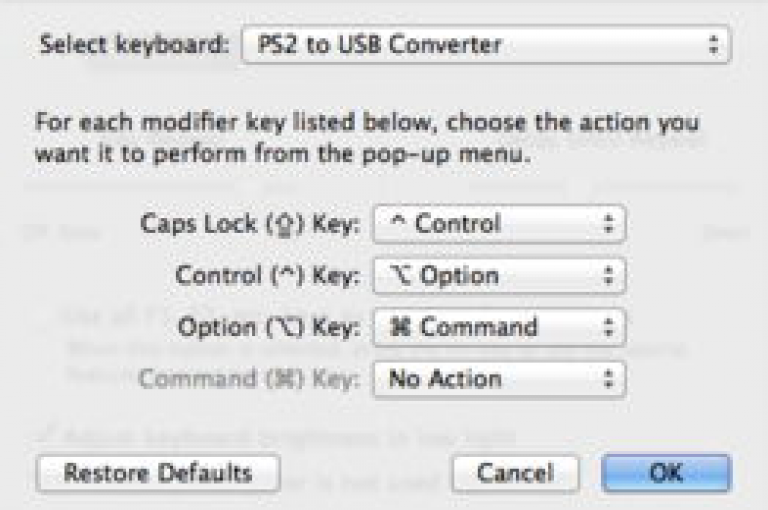Click the arrows on the Command popup
Screen dimensions: 768x510
click(x=608, y=327)
